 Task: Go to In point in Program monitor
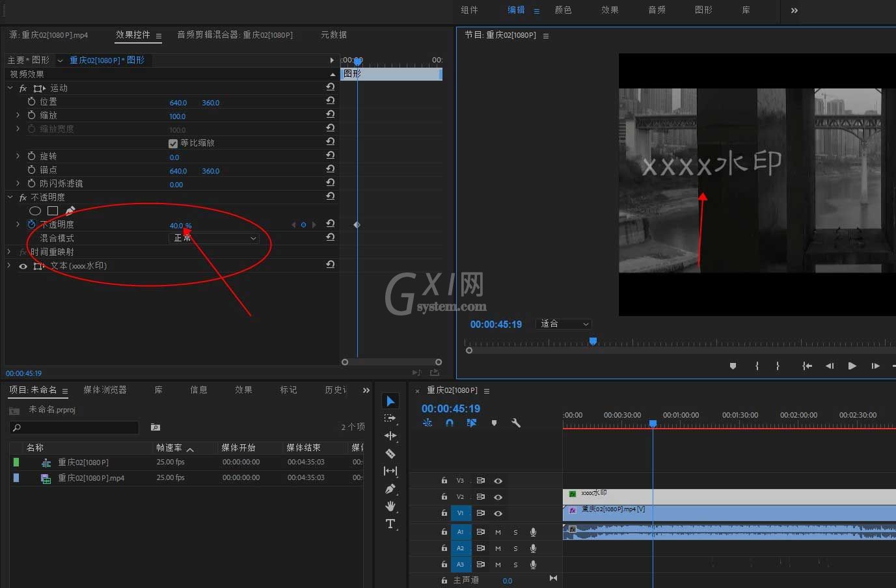pyautogui.click(x=807, y=366)
